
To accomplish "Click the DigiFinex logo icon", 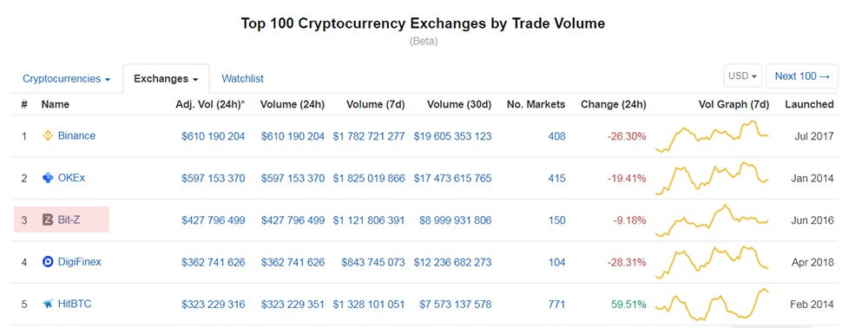I will pyautogui.click(x=48, y=262).
